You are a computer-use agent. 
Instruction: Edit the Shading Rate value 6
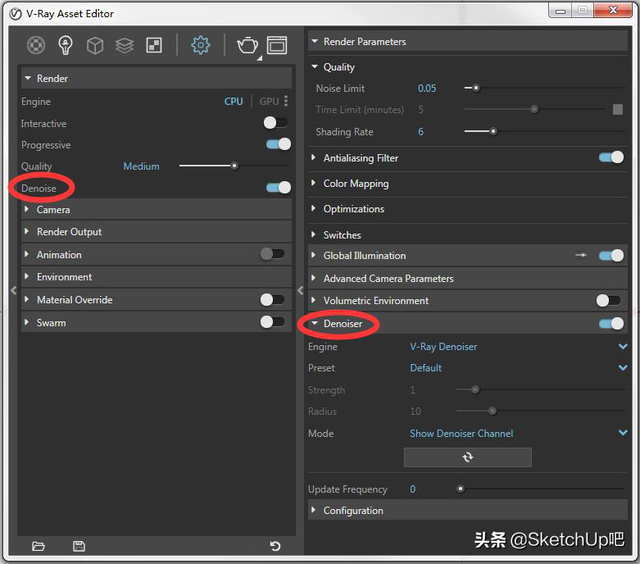421,132
